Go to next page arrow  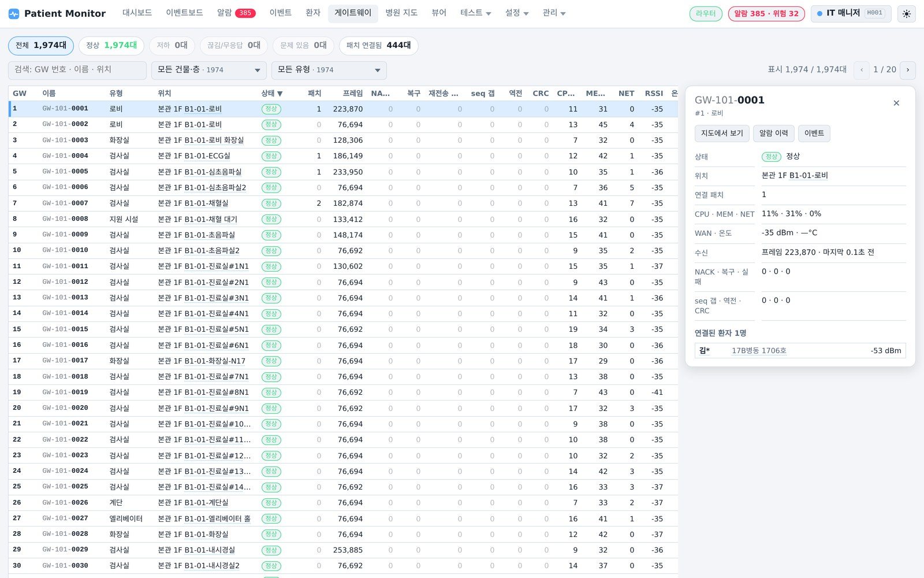tap(908, 69)
